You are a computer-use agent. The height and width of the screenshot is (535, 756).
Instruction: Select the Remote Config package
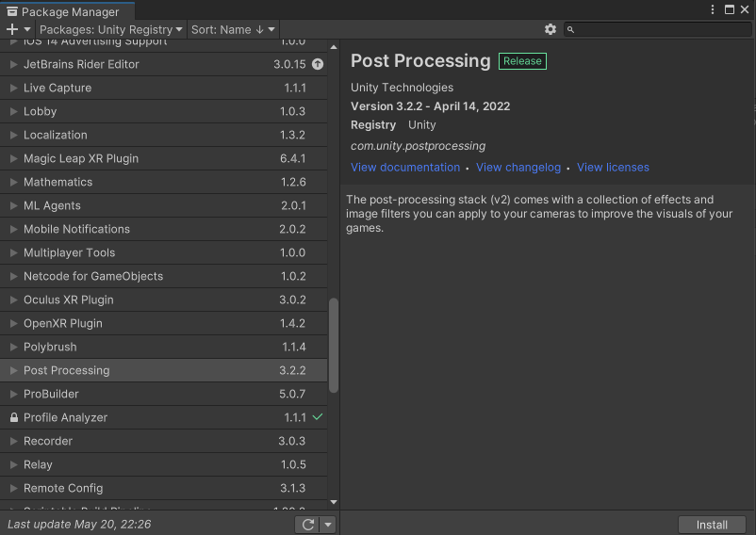tap(163, 488)
